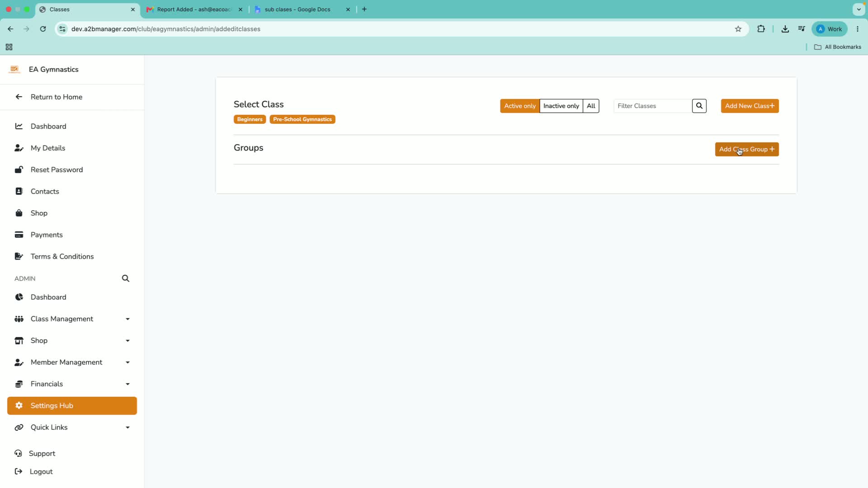
Task: Open a new browser tab with plus
Action: tap(364, 9)
